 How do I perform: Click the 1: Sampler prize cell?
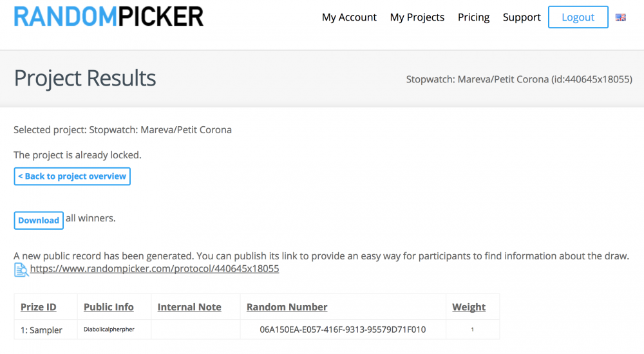tap(41, 330)
